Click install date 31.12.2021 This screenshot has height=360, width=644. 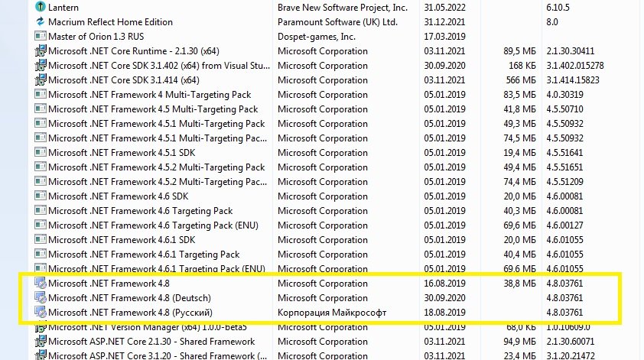(x=444, y=21)
